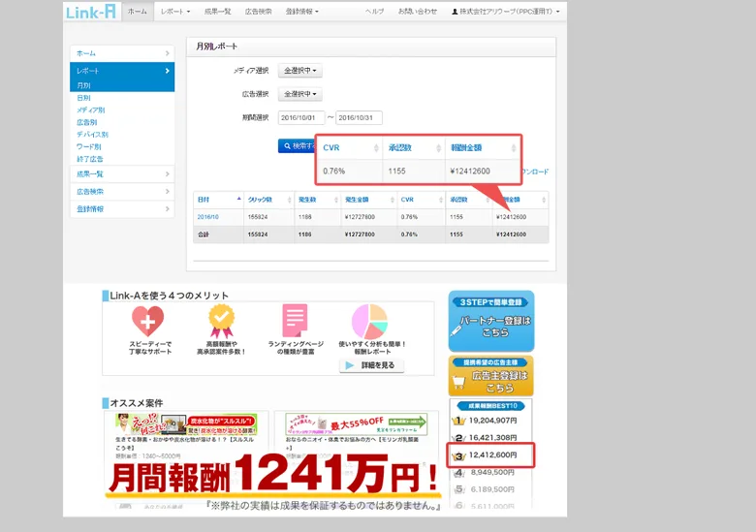Click the pencil icon on the パートナー登録 banner
This screenshot has width=756, height=532.
coord(456,330)
